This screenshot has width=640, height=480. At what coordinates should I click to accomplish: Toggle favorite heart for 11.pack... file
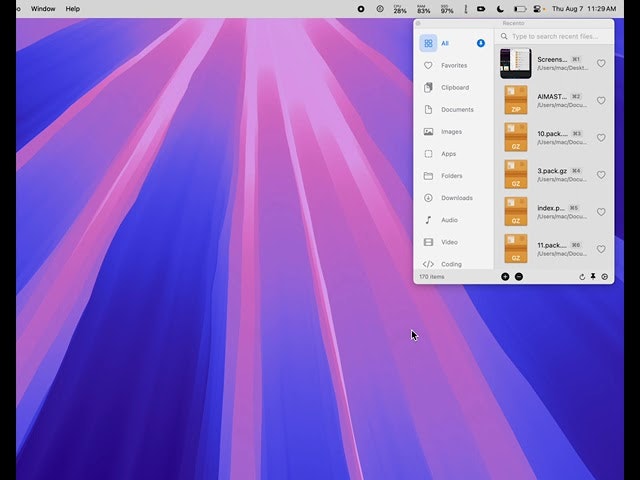click(601, 249)
